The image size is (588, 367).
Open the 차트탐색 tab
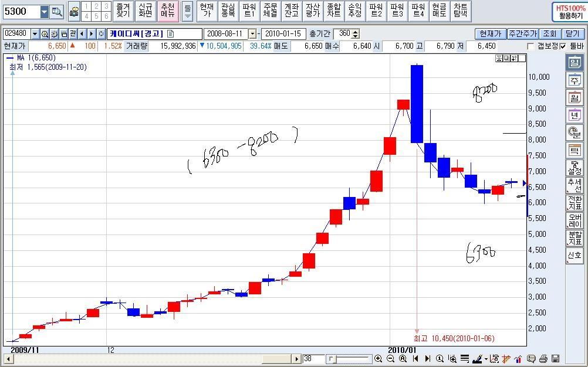[460, 11]
